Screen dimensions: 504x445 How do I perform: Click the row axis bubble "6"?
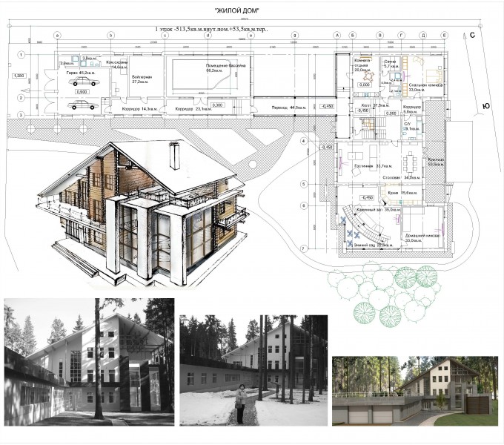point(304,205)
